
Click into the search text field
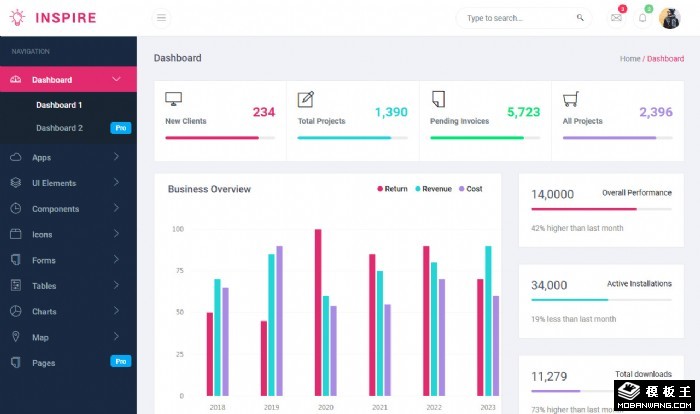(x=515, y=18)
